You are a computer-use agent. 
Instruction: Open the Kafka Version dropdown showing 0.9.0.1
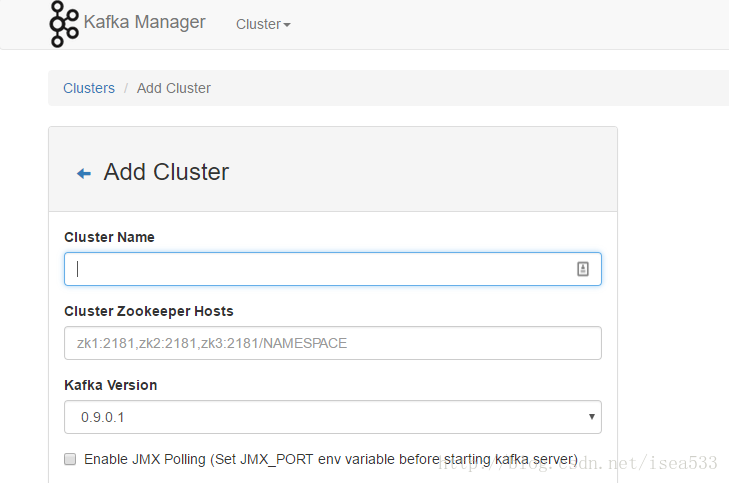(x=333, y=417)
